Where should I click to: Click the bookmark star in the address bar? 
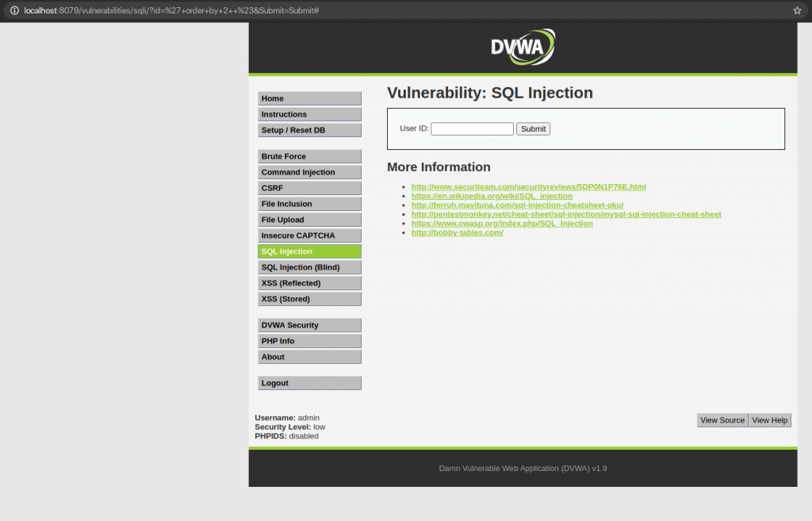point(799,10)
